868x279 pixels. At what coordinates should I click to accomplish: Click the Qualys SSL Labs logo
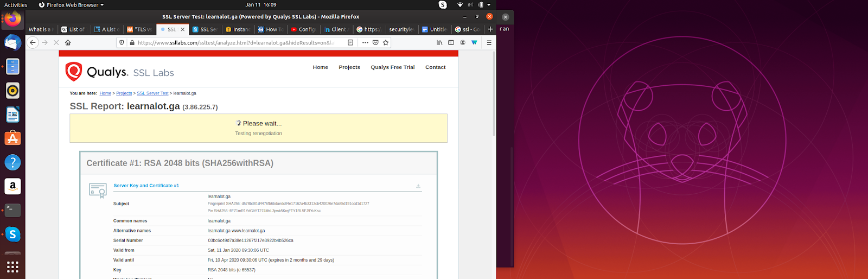(120, 72)
